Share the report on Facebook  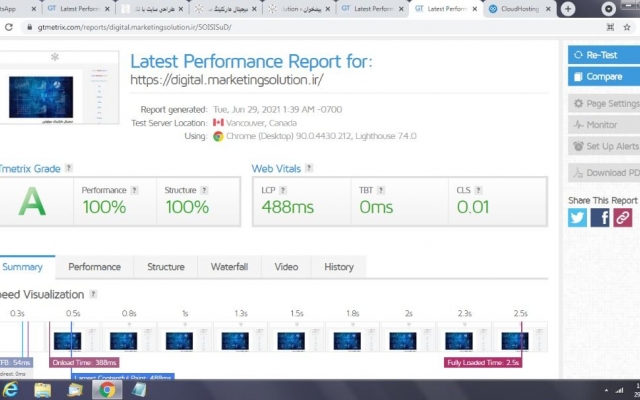click(x=600, y=217)
